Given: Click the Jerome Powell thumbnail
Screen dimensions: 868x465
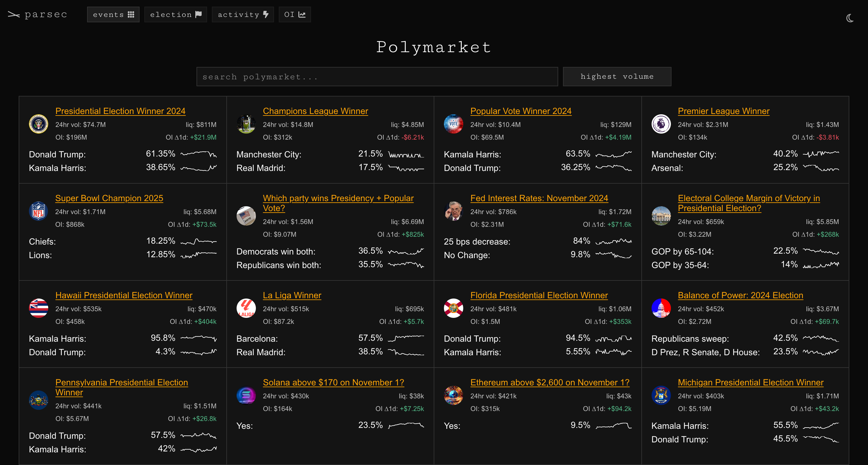Looking at the screenshot, I should [453, 211].
